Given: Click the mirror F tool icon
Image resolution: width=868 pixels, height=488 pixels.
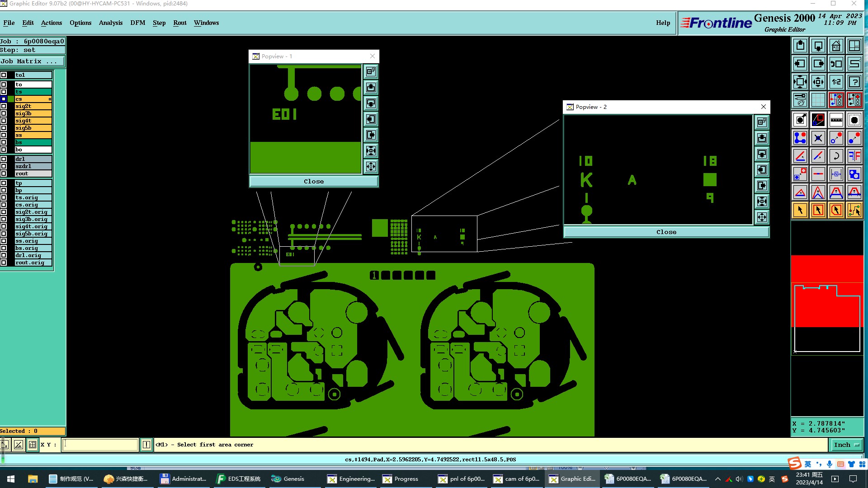Looking at the screenshot, I should 854,156.
